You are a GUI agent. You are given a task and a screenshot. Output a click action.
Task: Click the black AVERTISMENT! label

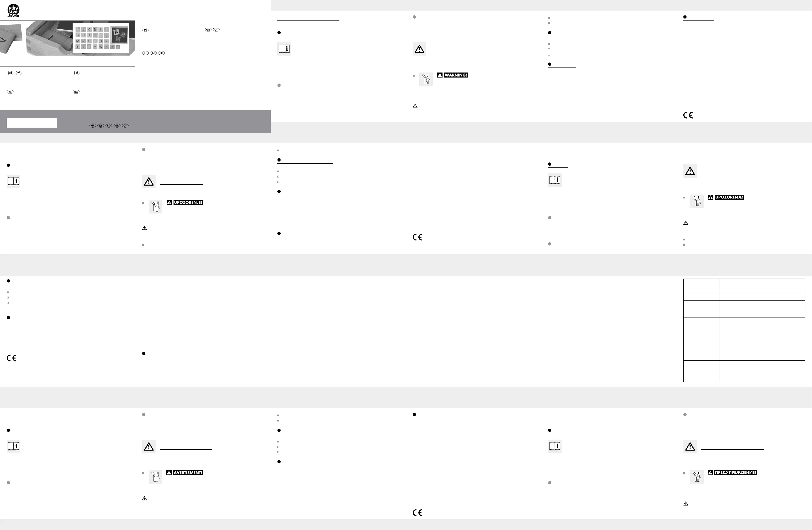(188, 473)
